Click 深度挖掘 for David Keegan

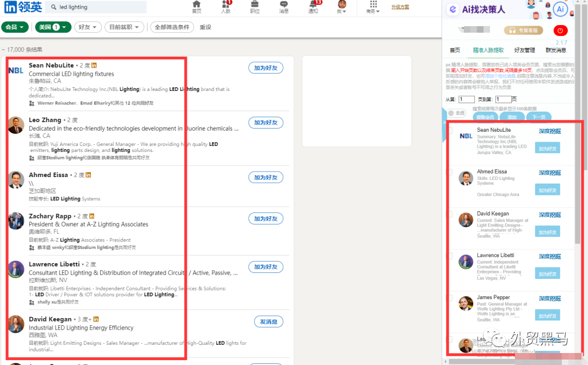click(x=550, y=215)
